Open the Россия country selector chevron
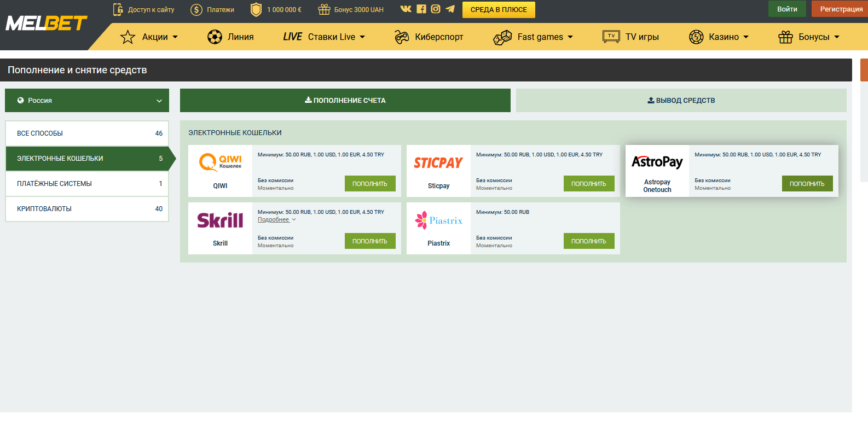This screenshot has width=868, height=425. 159,101
